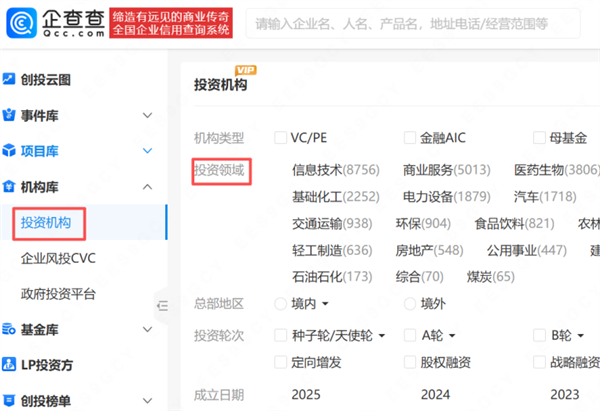Filter by 交通运输(938)
This screenshot has width=600, height=411.
pos(332,223)
